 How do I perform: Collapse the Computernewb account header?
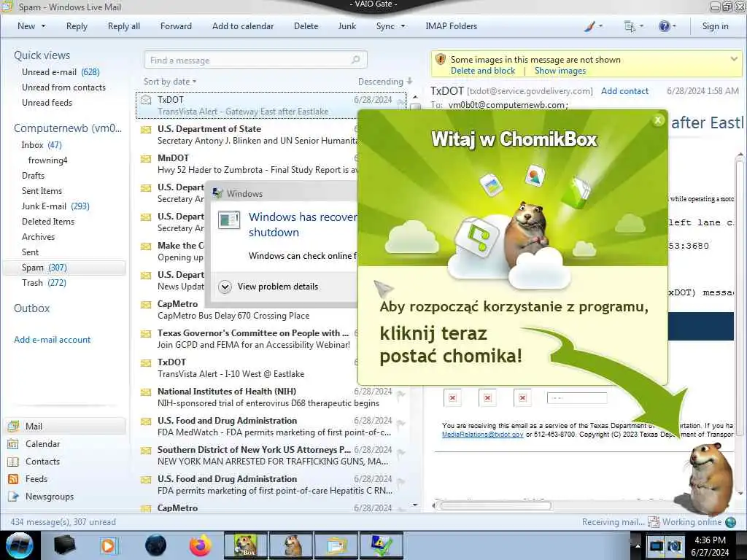click(x=68, y=128)
